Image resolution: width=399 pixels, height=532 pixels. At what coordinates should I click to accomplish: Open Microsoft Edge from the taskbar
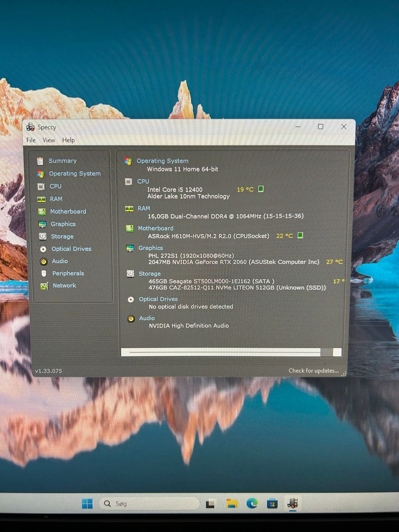252,503
